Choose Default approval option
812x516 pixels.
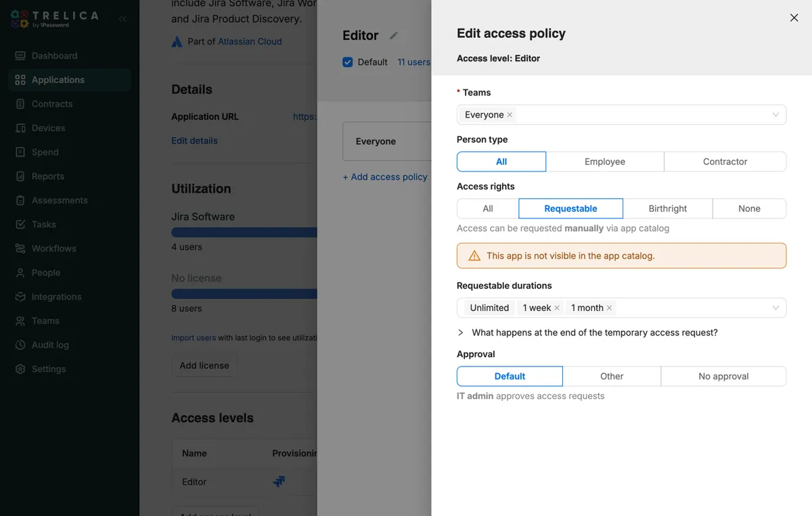tap(510, 376)
